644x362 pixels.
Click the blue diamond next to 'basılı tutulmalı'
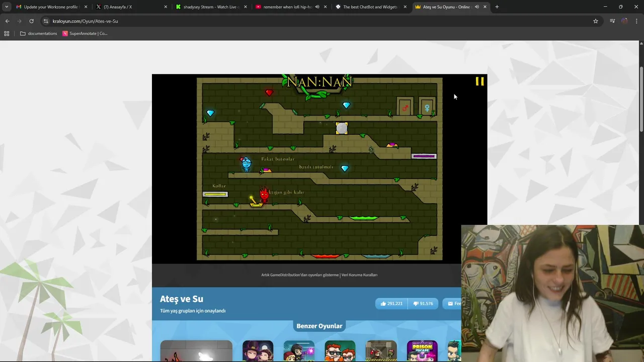(345, 168)
